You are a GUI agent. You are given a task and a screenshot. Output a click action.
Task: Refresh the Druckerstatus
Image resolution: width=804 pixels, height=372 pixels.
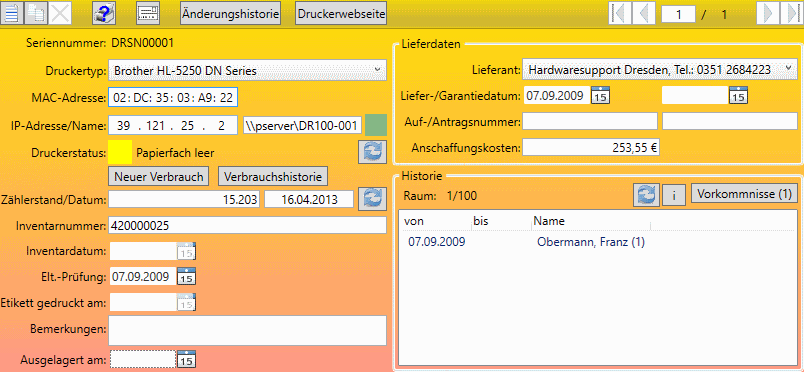[x=372, y=152]
